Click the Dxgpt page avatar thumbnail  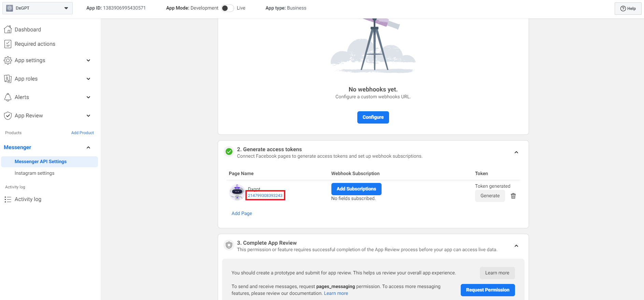237,192
